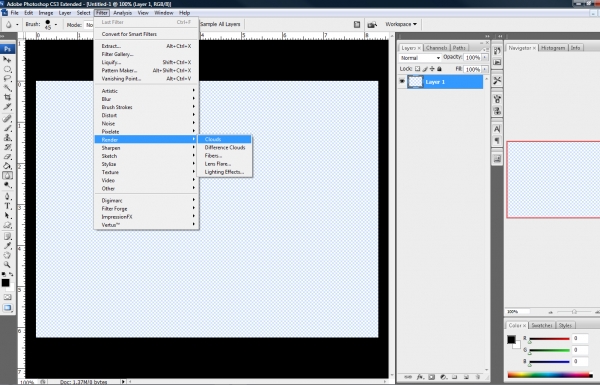The height and width of the screenshot is (385, 600).
Task: Reset default foreground and background colors
Action: click(4, 274)
